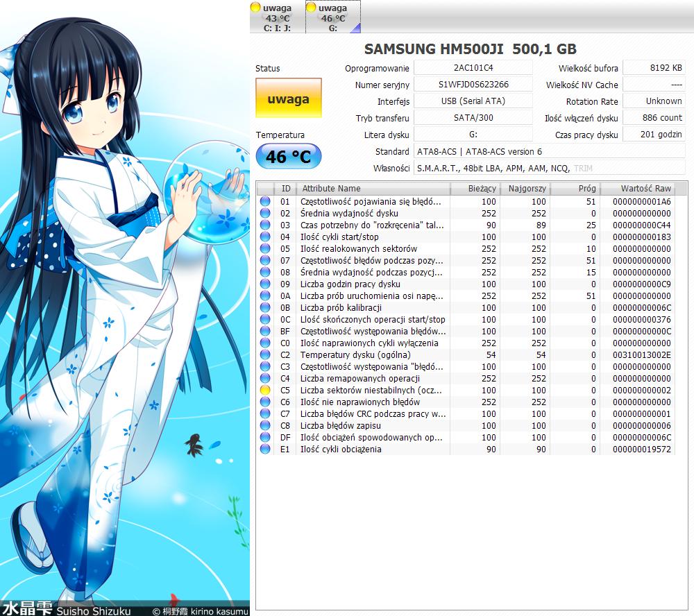Click blue status icon of attribute 07
The image size is (694, 616).
point(265,260)
